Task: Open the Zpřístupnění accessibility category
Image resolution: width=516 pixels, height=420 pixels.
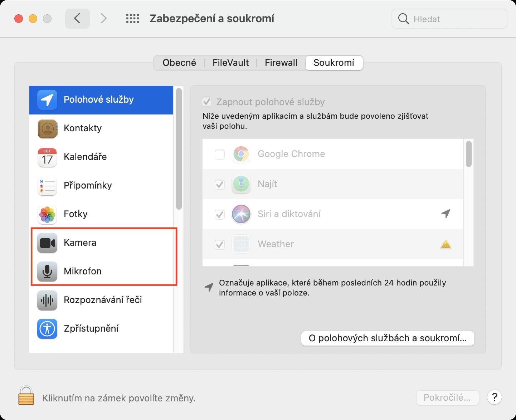Action: pos(91,328)
